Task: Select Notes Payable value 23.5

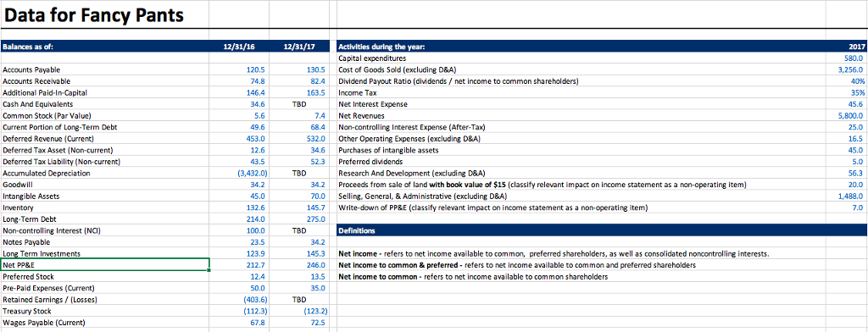Action: (239, 242)
